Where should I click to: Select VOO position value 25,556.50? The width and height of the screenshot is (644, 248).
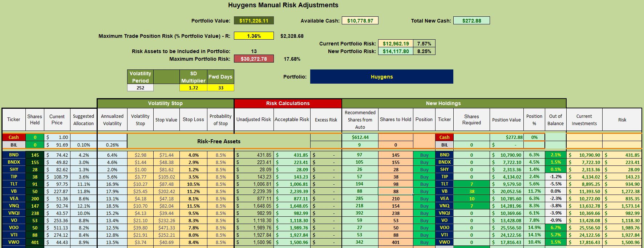pos(506,228)
